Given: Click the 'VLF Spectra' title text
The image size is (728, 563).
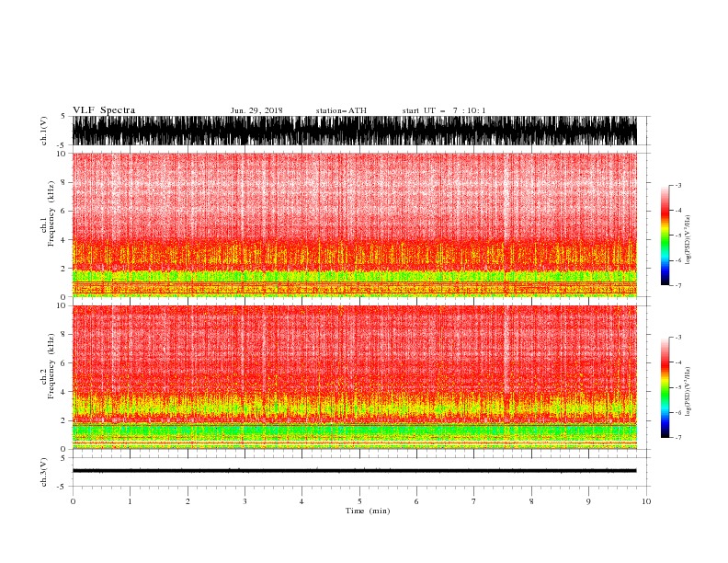Looking at the screenshot, I should coord(104,110).
